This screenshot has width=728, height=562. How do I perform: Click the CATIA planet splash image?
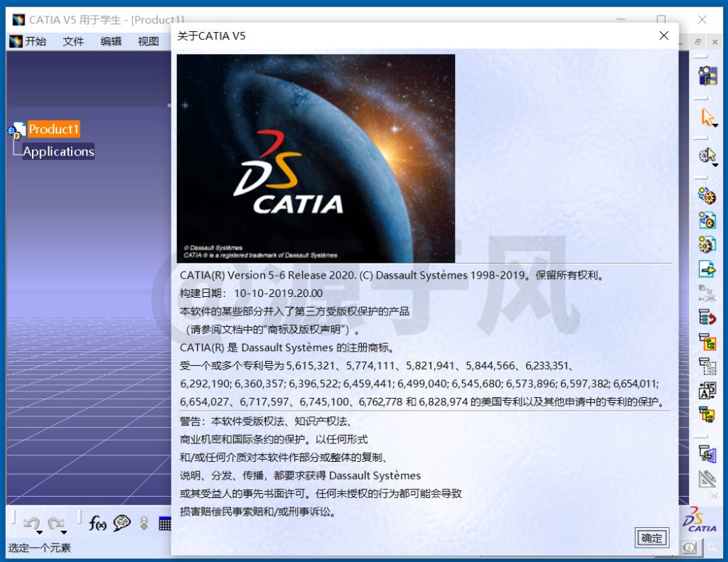coord(316,158)
